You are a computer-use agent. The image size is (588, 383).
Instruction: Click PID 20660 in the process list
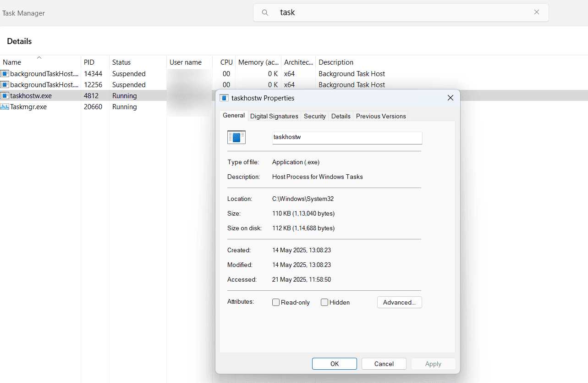93,107
